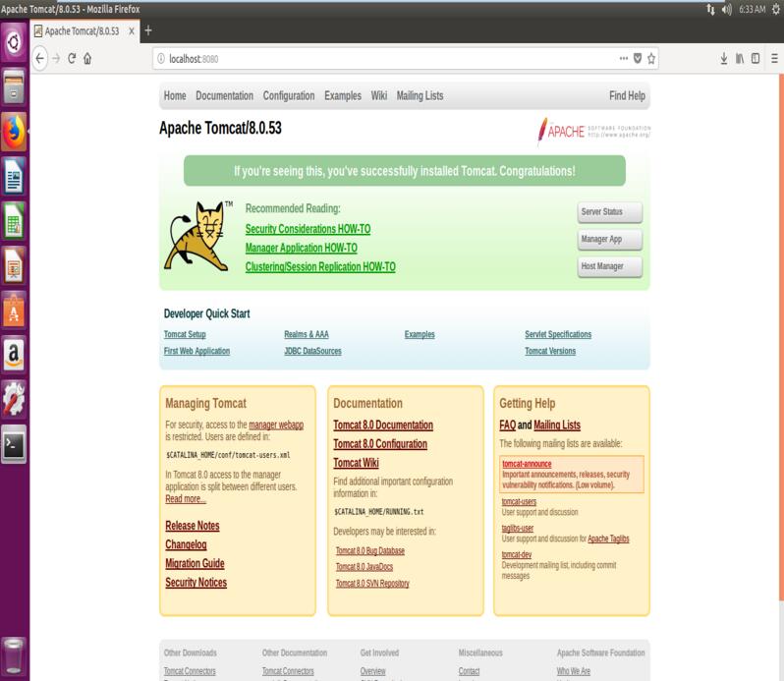
Task: Click the Tomcat cat mascot image
Action: 198,236
